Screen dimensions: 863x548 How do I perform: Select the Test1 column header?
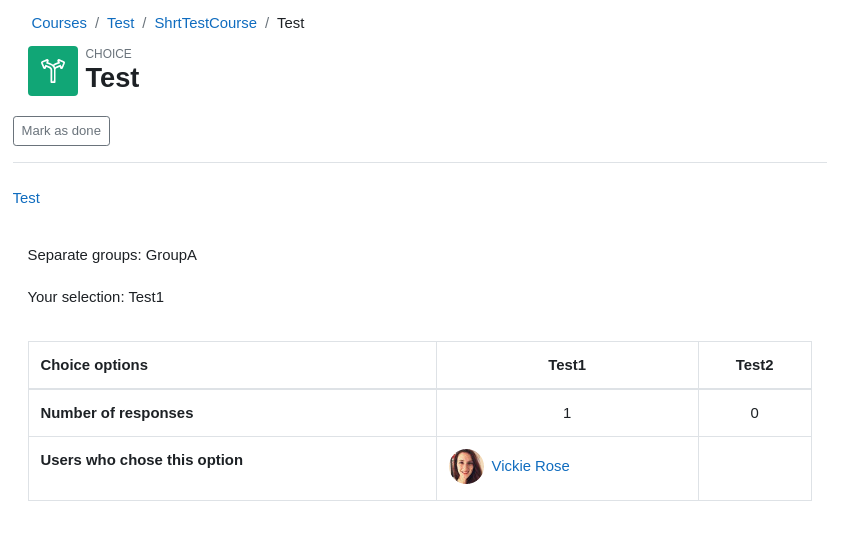[567, 365]
